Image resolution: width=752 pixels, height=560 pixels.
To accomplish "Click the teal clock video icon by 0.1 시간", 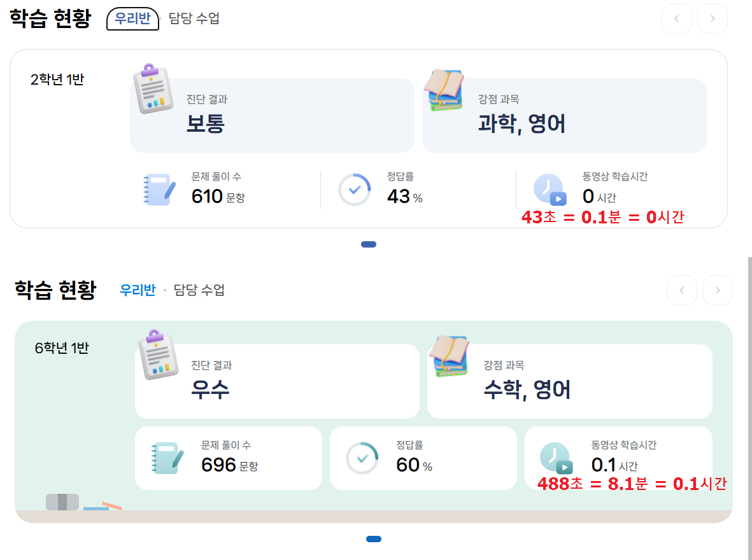I will click(557, 458).
